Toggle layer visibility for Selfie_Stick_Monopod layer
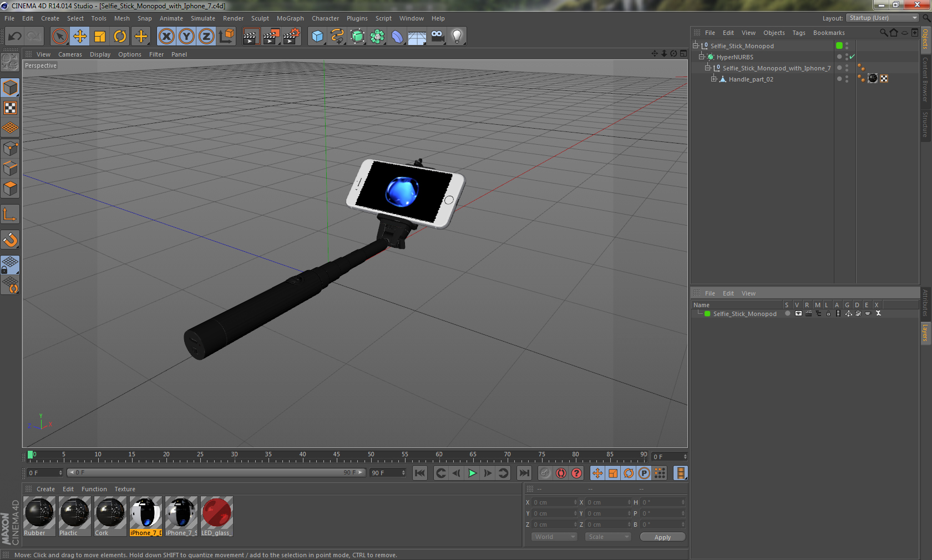The width and height of the screenshot is (932, 560). point(798,313)
